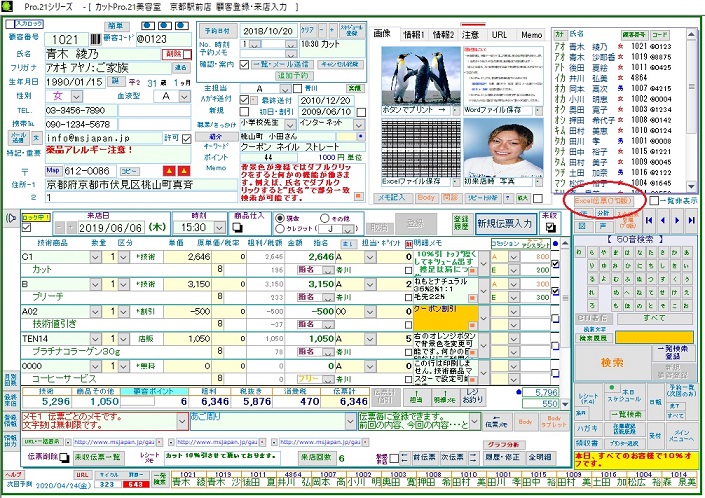Click the グラフ分析 button
This screenshot has height=498, width=705.
(504, 445)
